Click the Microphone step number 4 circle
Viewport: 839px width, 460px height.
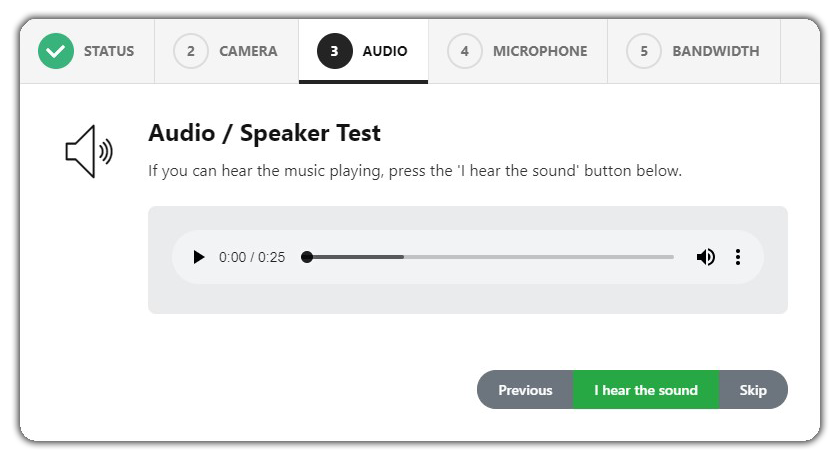pyautogui.click(x=464, y=51)
